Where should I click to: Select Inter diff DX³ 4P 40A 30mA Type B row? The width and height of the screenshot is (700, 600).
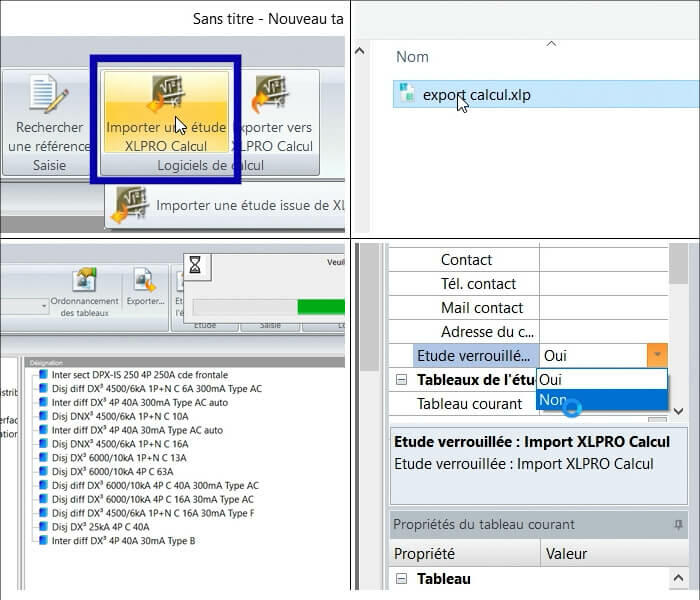(123, 541)
